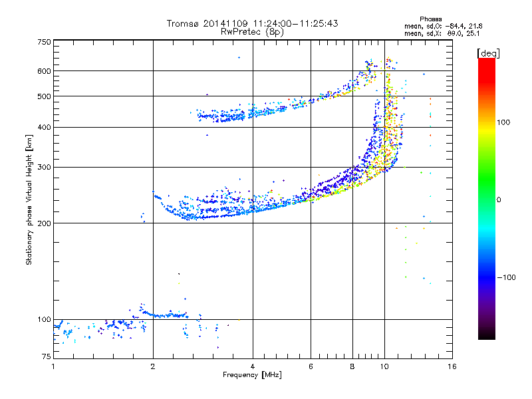
Task: Click the x-axis tick label '4'
Action: click(x=253, y=366)
